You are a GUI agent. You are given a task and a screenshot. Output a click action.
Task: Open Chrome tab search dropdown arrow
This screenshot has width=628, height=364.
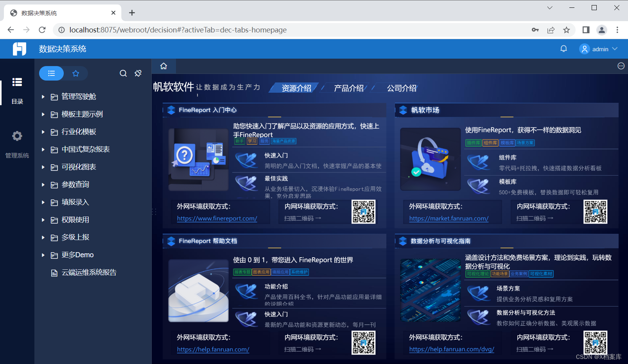point(549,8)
